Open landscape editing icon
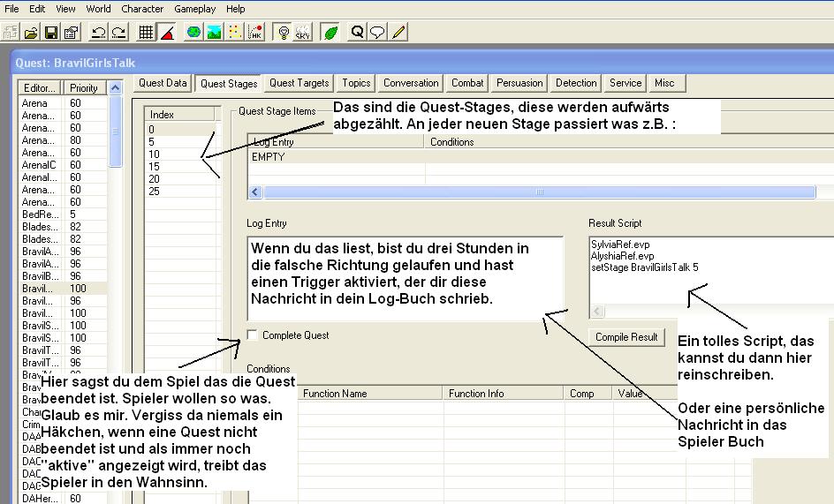This screenshot has width=834, height=504. [214, 33]
